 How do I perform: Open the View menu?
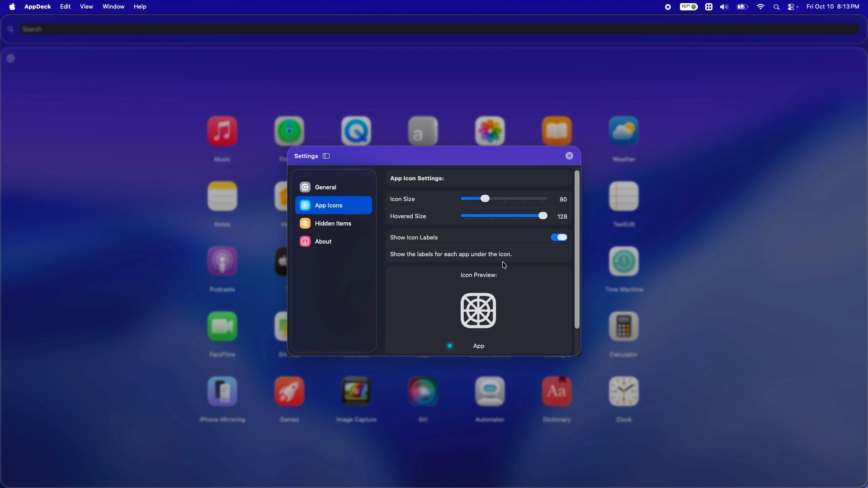point(86,7)
